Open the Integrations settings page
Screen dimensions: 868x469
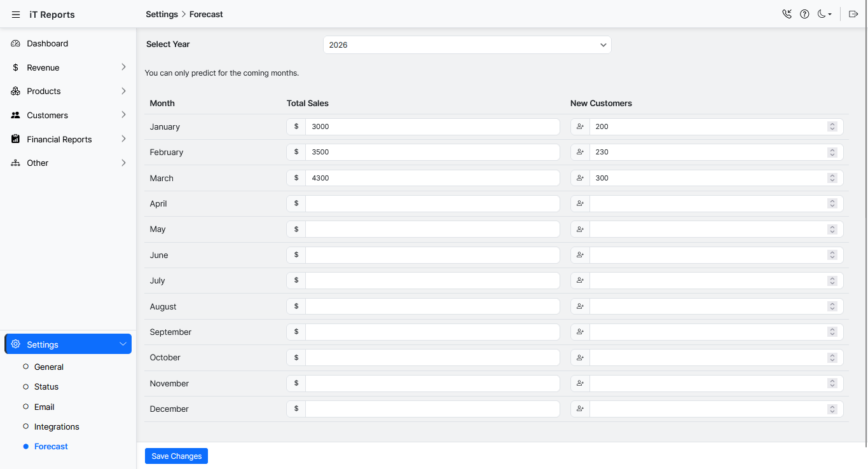pyautogui.click(x=57, y=427)
